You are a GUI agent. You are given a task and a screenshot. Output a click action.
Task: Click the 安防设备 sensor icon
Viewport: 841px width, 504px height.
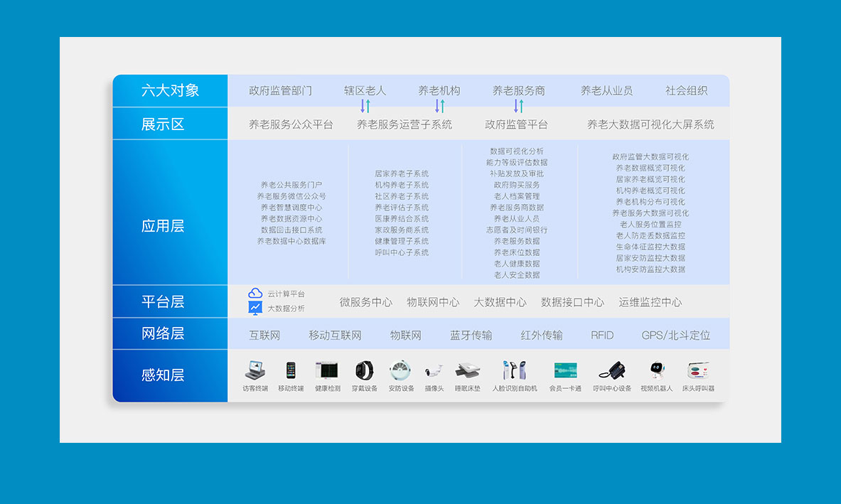400,370
